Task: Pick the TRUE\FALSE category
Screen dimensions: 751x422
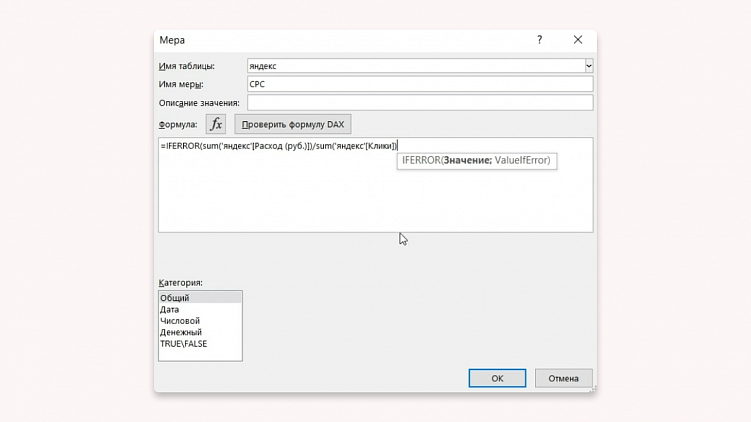Action: pos(200,343)
